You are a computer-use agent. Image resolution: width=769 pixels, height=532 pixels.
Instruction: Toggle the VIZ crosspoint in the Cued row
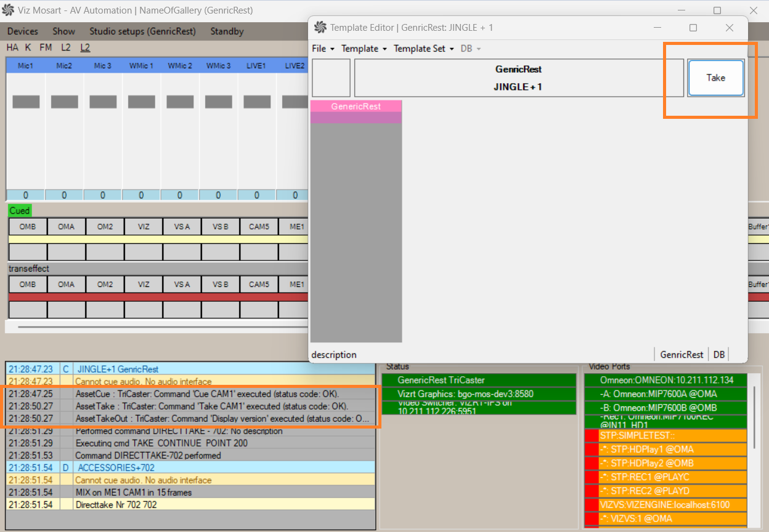[144, 227]
